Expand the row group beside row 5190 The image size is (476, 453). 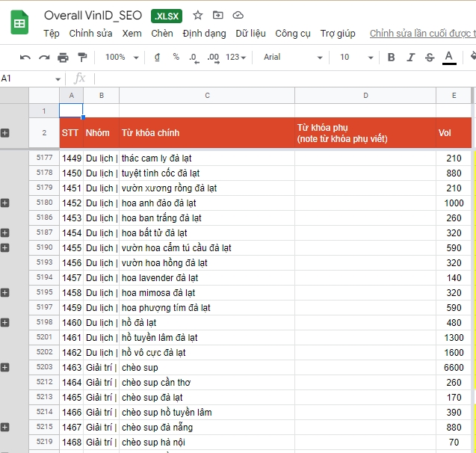coord(4,247)
